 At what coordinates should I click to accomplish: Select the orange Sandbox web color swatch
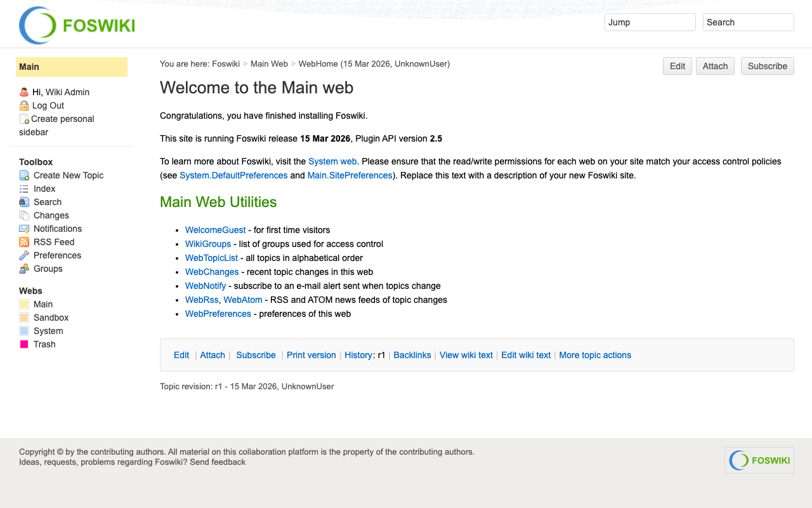[x=24, y=317]
